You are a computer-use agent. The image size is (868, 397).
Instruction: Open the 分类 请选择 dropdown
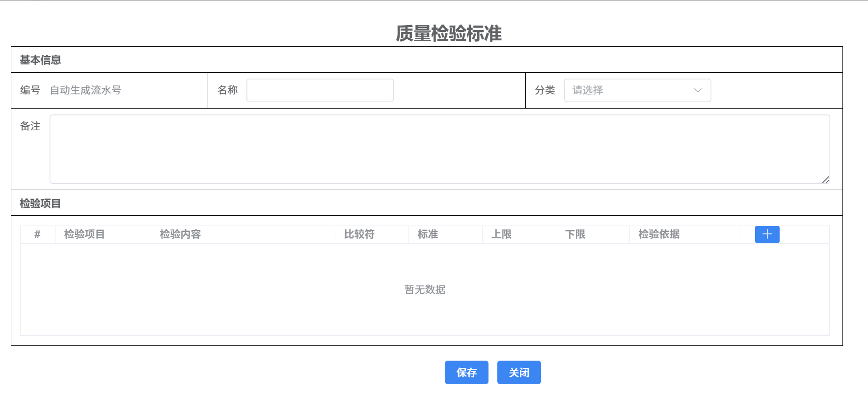point(637,90)
